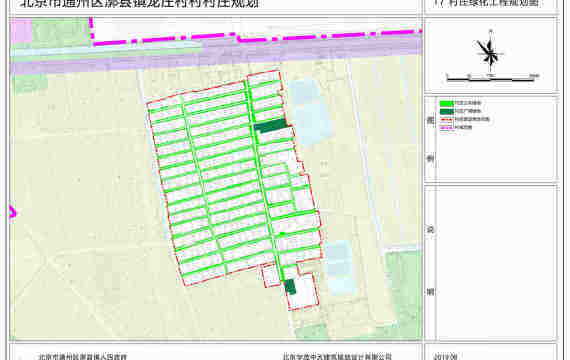This screenshot has width=570, height=360.
Task: Select the bright green legend swatch
Action: (446, 104)
